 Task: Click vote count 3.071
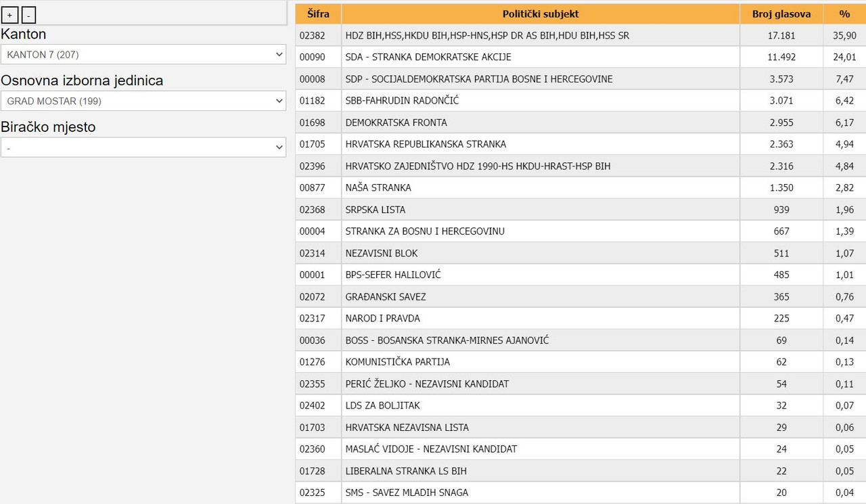tap(781, 101)
